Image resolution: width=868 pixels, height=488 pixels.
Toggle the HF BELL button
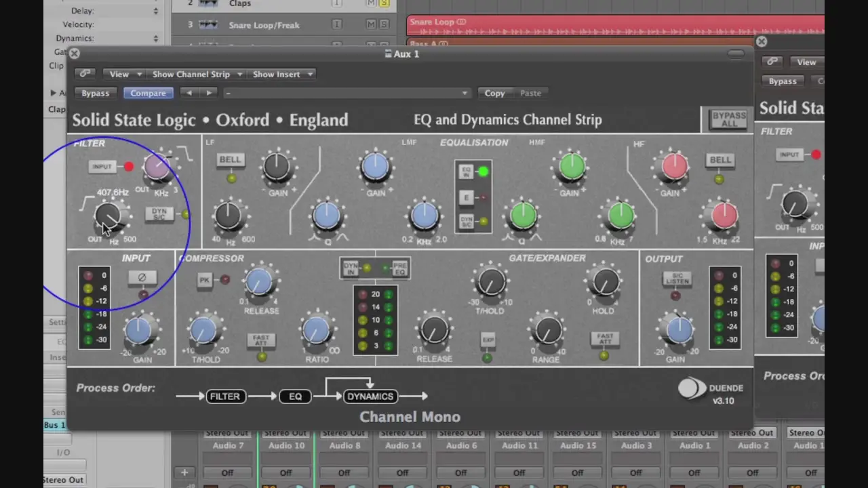point(720,160)
